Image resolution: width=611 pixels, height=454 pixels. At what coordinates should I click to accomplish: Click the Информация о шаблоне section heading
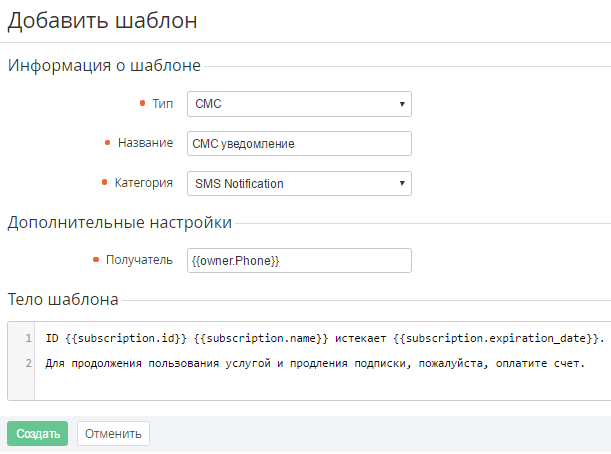tap(104, 66)
